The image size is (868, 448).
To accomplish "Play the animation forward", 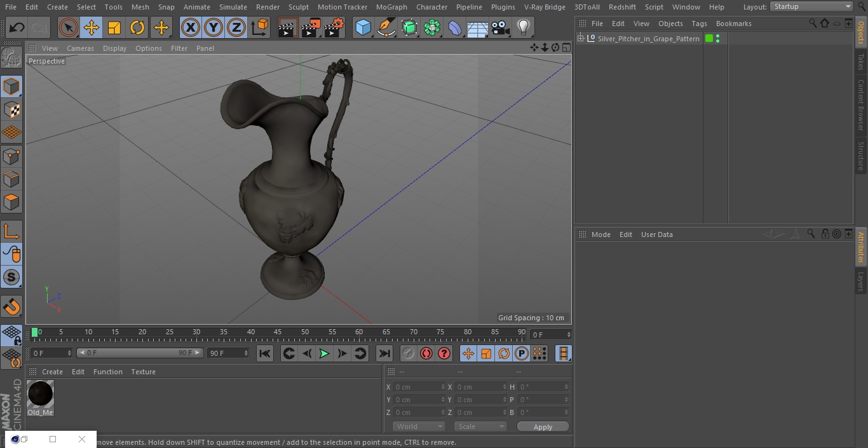I will pos(324,353).
